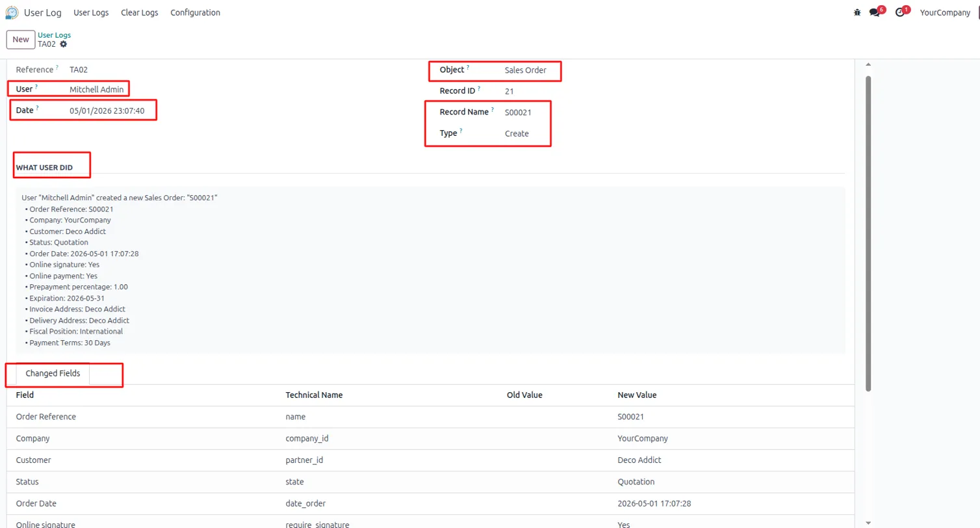
Task: Click the Status field cell in table
Action: click(x=27, y=482)
